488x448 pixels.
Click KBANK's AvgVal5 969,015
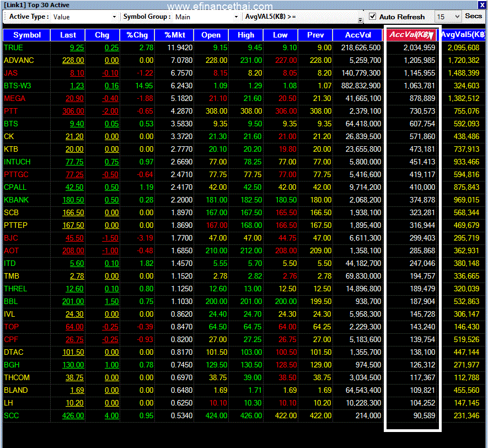click(x=466, y=200)
